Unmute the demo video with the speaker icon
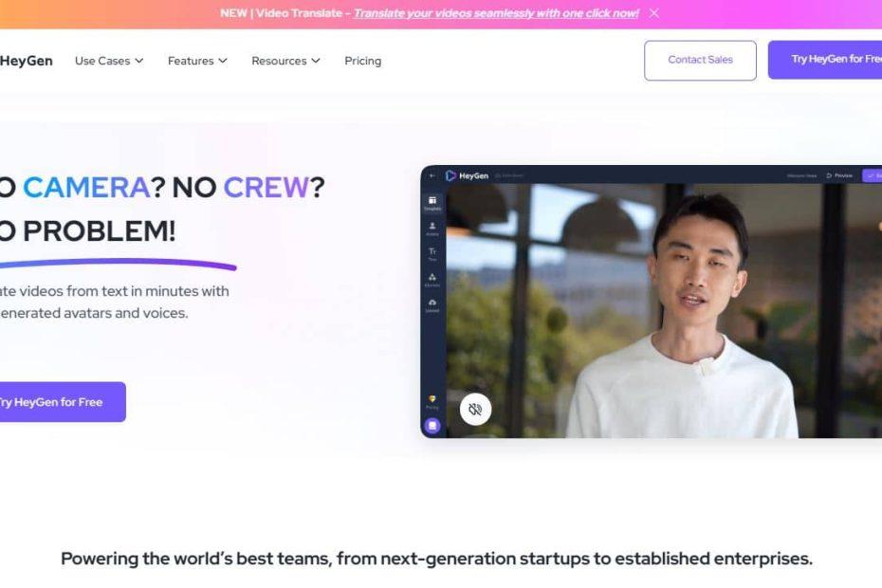The width and height of the screenshot is (882, 588). click(475, 409)
